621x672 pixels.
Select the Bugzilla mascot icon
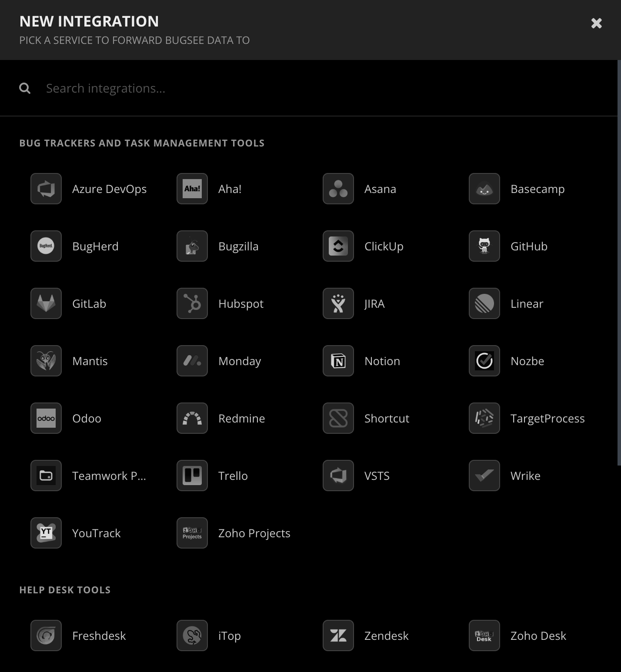click(192, 246)
